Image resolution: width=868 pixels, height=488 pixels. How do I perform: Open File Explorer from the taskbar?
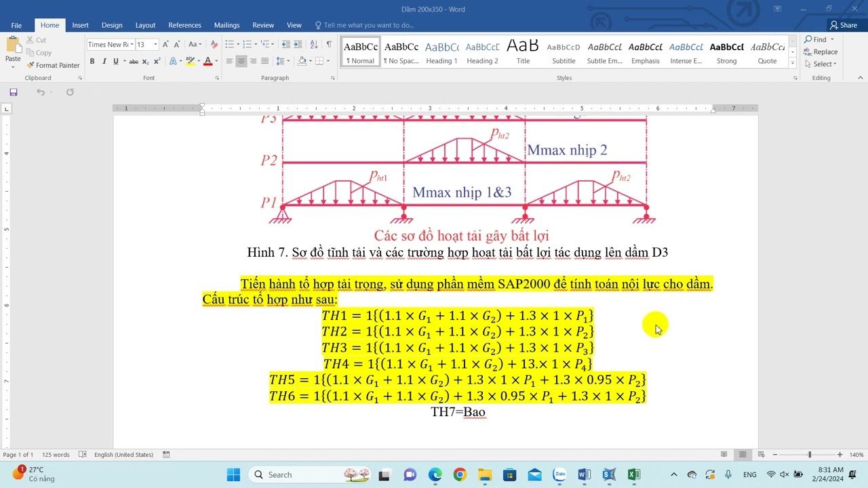click(484, 474)
